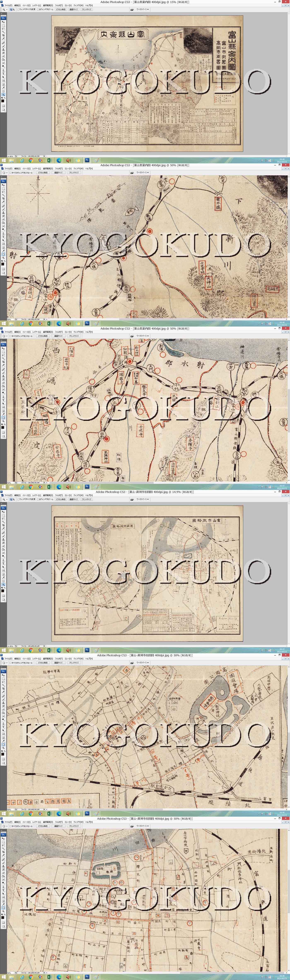The image size is (290, 980).
Task: Select the Brush tool in the topmost window
Action: click(4, 46)
